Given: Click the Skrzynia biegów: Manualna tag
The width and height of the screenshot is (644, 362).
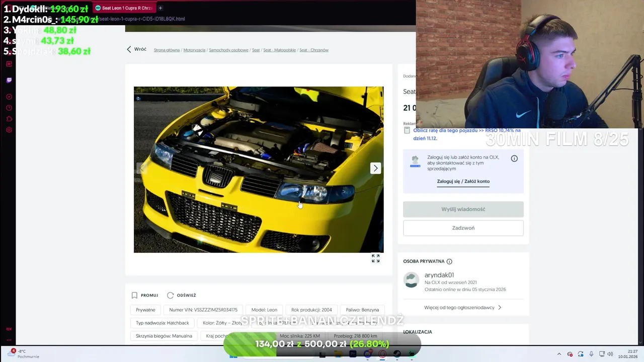Looking at the screenshot, I should click(164, 336).
